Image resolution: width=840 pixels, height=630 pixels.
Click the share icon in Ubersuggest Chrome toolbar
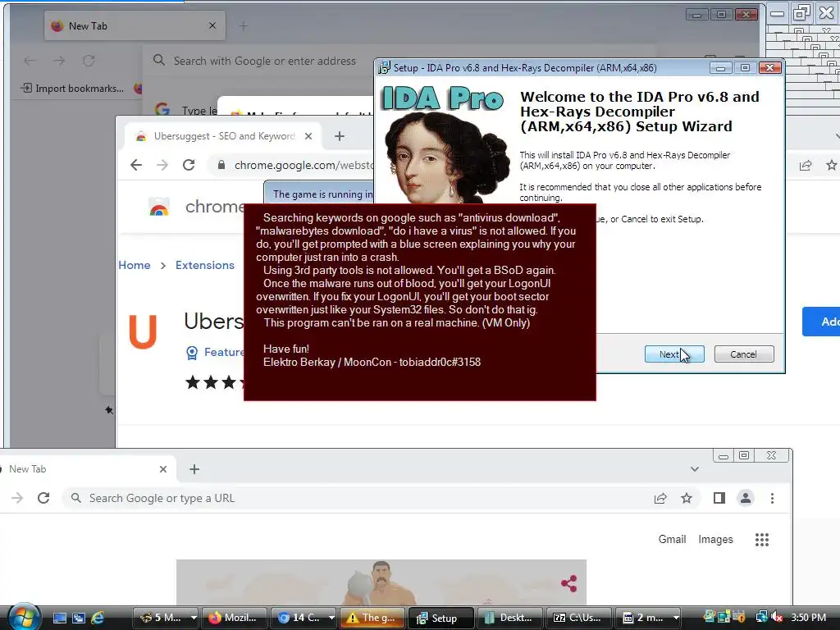point(806,165)
